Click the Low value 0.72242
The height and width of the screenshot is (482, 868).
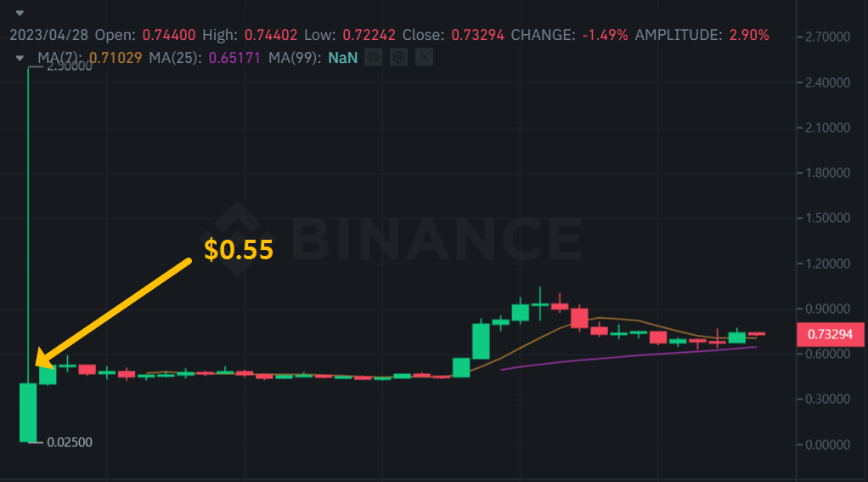[369, 35]
